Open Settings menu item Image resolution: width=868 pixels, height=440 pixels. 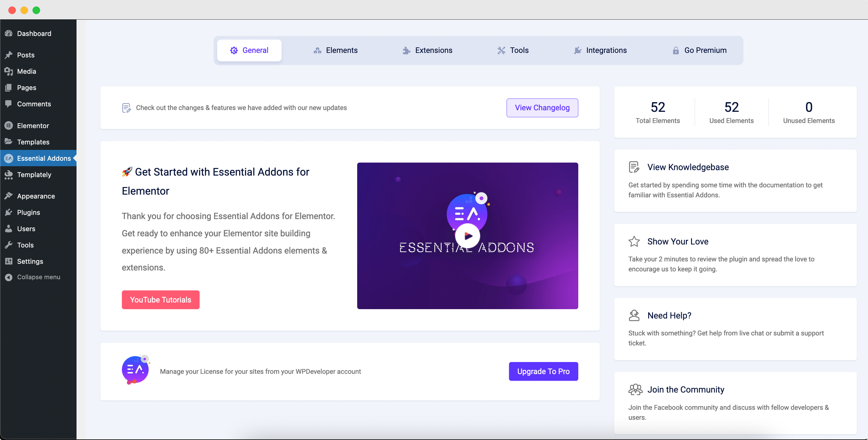point(38,261)
